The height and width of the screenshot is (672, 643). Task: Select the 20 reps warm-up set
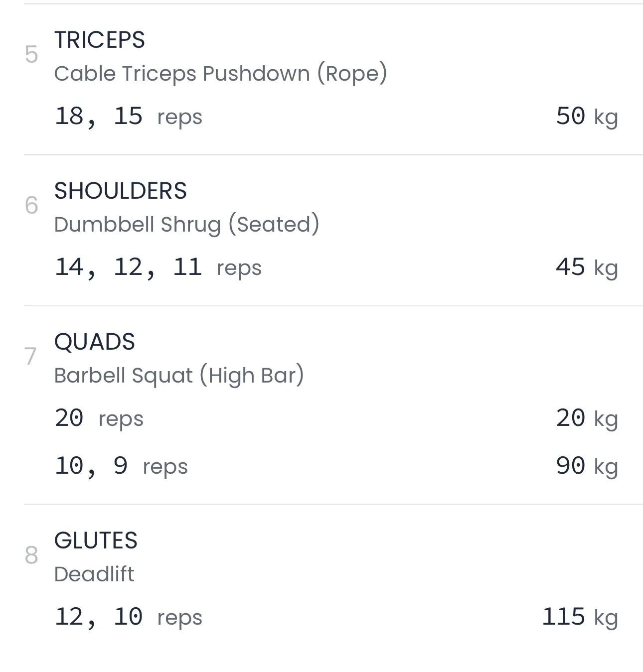(99, 418)
